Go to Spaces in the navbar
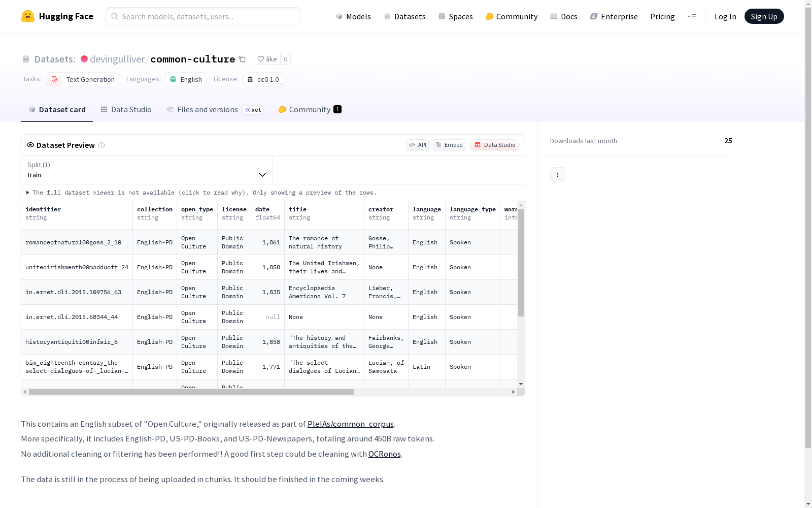Viewport: 812px width, 508px height. [456, 16]
